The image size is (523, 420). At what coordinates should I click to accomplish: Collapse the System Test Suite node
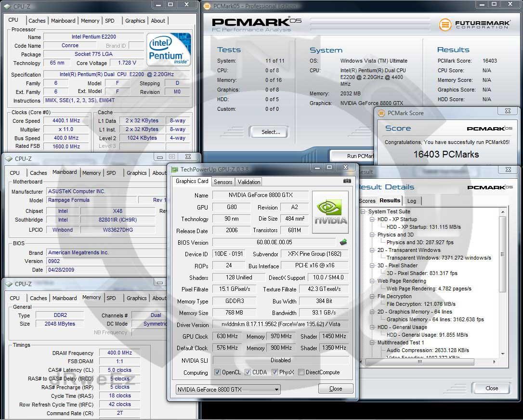pyautogui.click(x=363, y=211)
